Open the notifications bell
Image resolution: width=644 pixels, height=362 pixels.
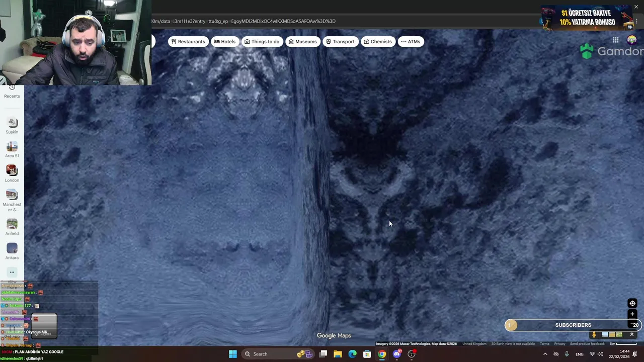point(635,354)
